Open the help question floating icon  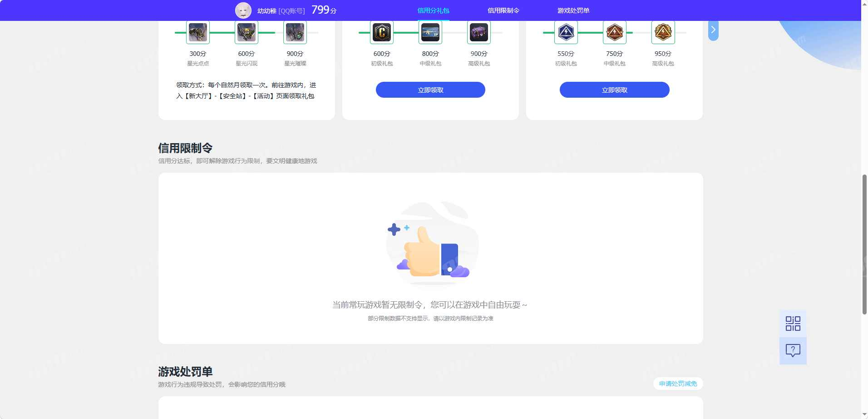click(x=793, y=350)
